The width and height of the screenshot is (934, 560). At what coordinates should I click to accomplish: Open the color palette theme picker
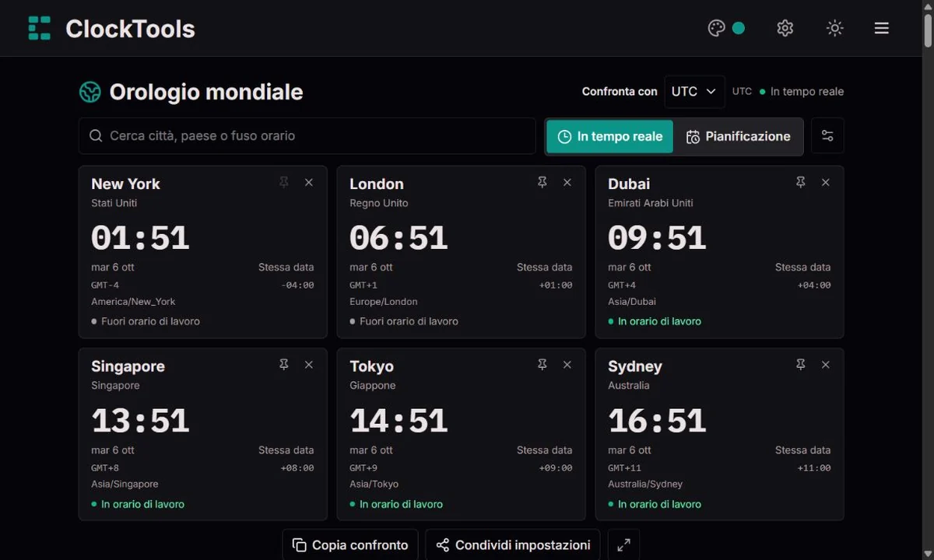coord(716,28)
